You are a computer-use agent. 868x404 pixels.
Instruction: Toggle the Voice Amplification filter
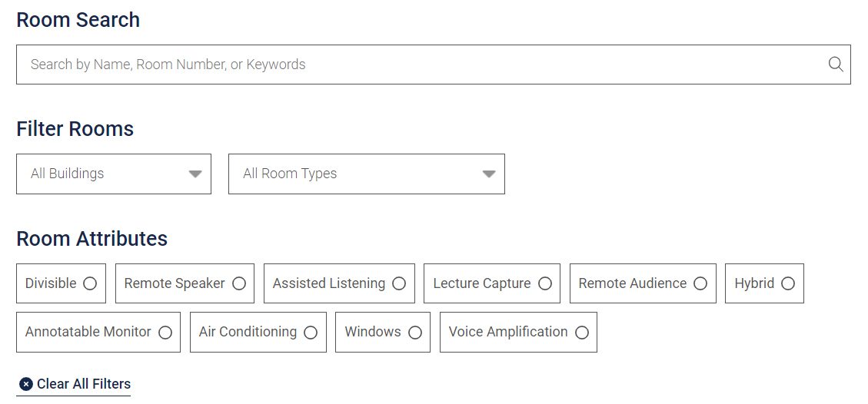pos(518,332)
